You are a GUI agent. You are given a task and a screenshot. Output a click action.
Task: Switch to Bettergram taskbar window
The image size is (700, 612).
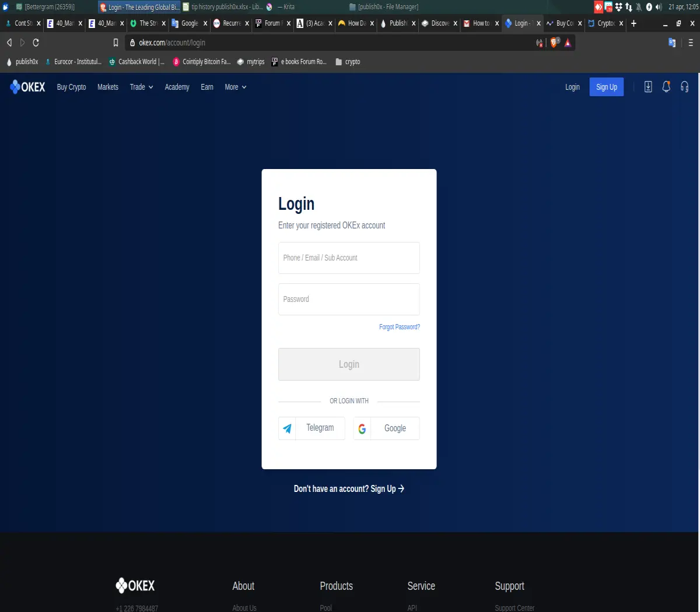coord(45,7)
